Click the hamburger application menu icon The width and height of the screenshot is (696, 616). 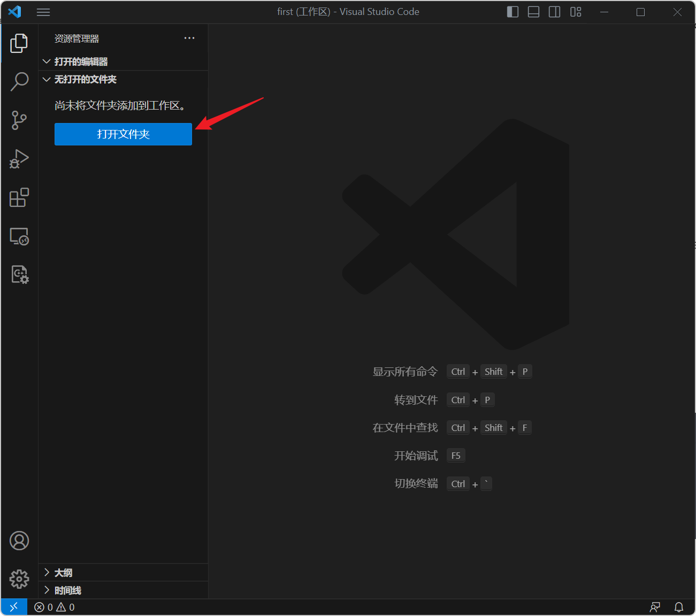[43, 12]
